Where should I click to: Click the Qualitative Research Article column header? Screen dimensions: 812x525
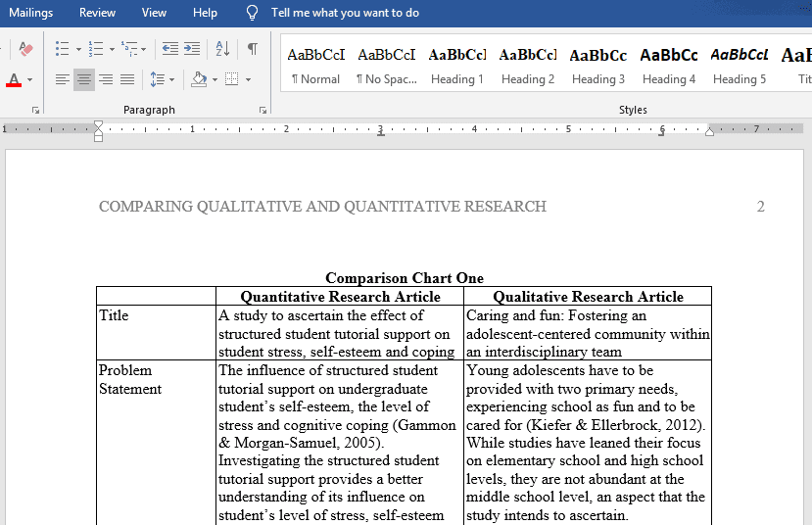click(588, 297)
